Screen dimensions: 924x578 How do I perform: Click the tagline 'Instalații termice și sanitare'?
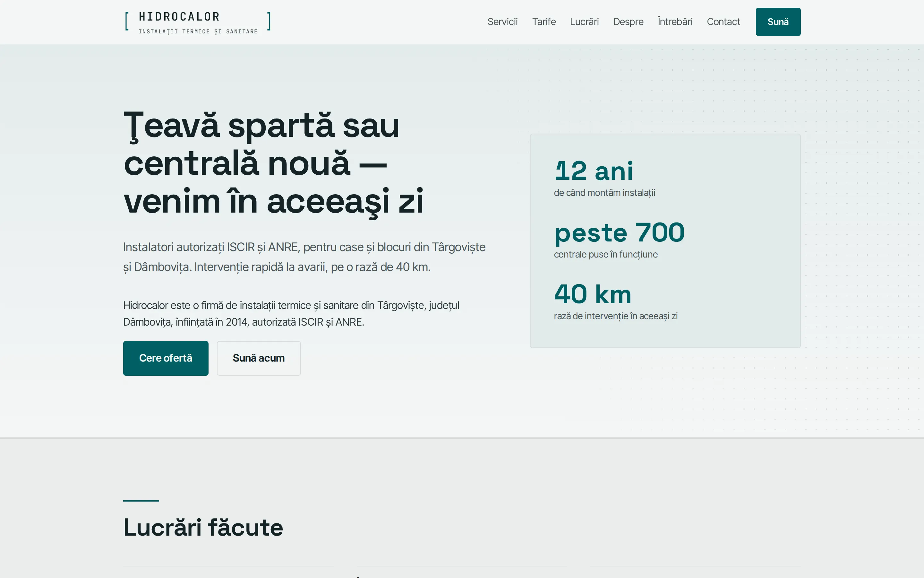click(198, 31)
